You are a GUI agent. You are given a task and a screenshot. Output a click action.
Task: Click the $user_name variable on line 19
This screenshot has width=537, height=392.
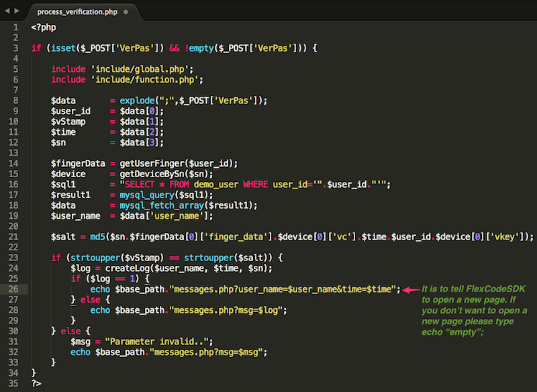pos(76,216)
